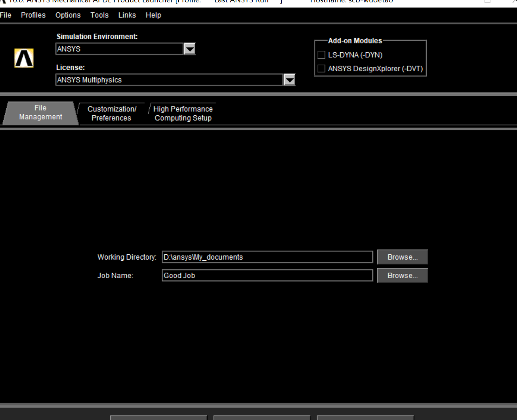This screenshot has height=420, width=517.
Task: Switch to the Customization/Preferences tab
Action: tap(112, 113)
